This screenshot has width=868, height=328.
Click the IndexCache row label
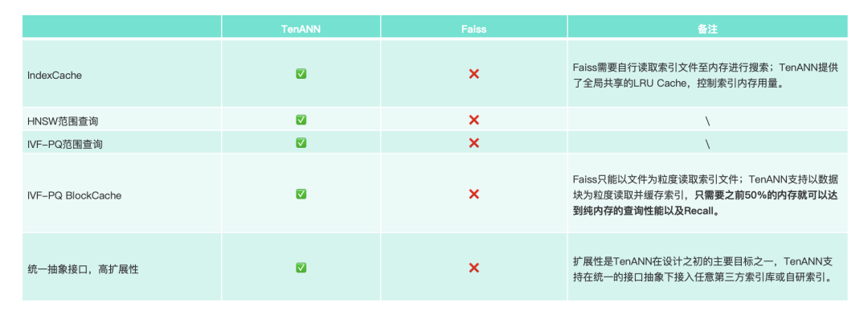pos(55,75)
